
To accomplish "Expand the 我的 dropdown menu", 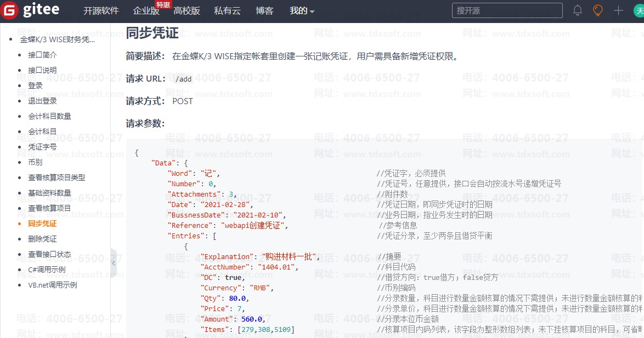I will pos(302,10).
